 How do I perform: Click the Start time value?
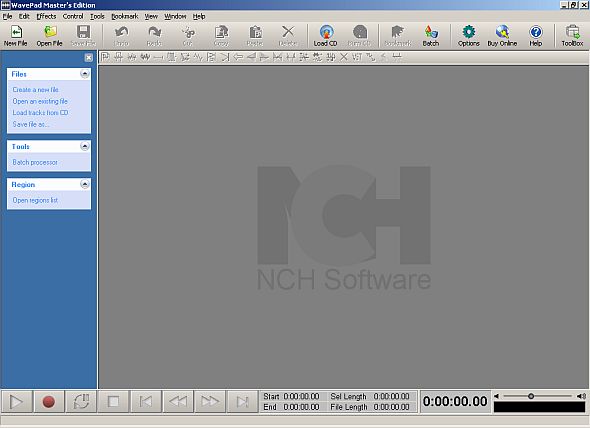[301, 396]
